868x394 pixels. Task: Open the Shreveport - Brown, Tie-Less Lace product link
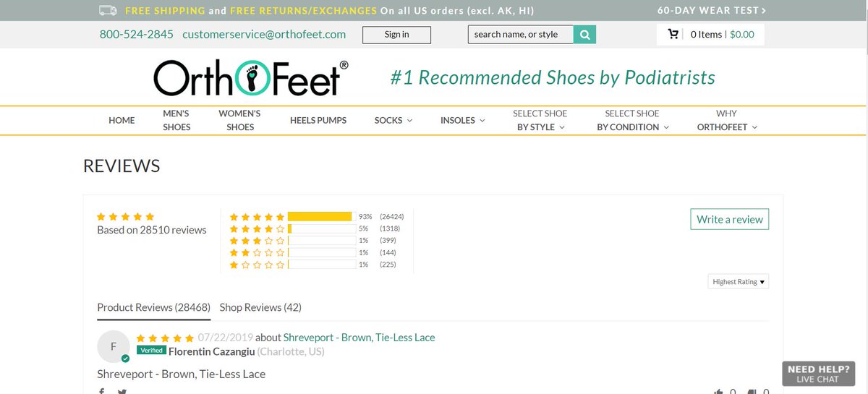coord(359,338)
